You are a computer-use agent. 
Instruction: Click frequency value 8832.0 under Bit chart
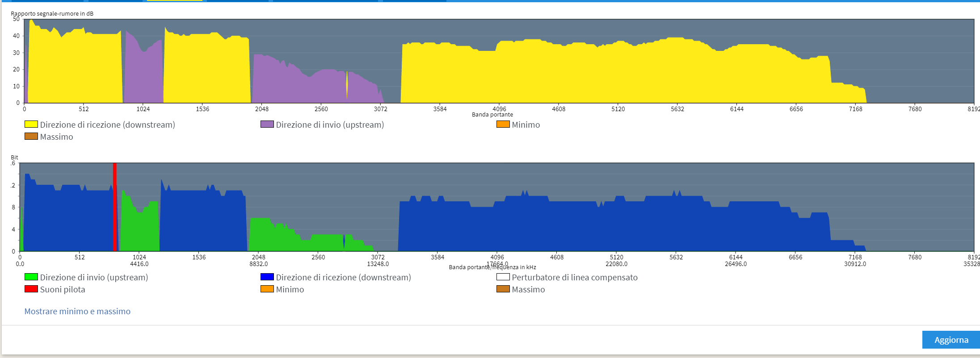coord(259,264)
